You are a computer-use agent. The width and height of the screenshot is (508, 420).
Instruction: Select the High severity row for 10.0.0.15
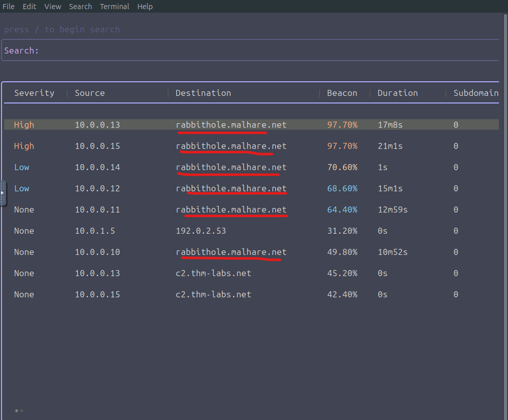[x=251, y=146]
